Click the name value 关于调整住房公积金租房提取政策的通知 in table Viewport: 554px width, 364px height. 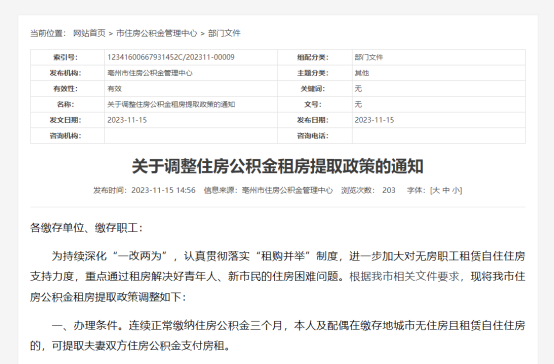(171, 104)
